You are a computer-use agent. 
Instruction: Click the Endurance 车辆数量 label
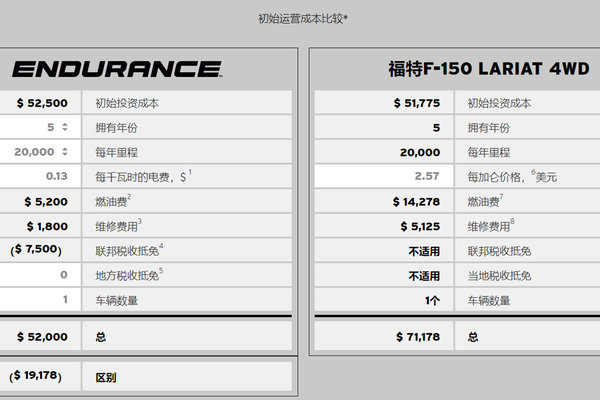[116, 300]
